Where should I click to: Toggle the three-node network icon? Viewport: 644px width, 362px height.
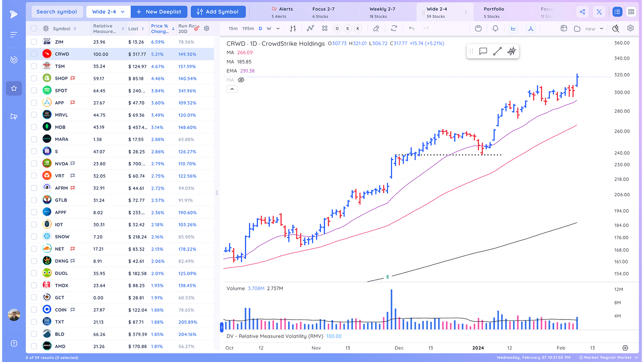(531, 28)
